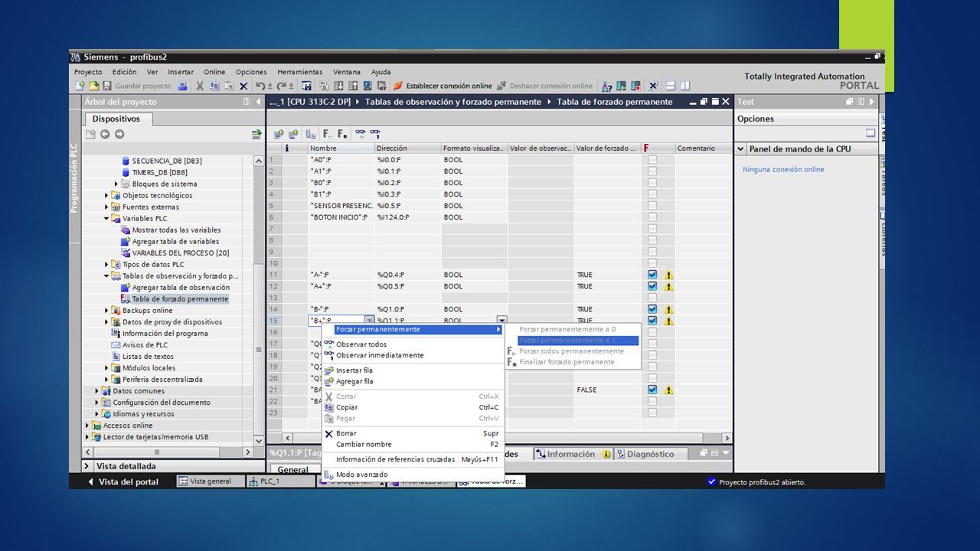This screenshot has height=551, width=980.
Task: Uncheck the force checkbox for "A+":P row
Action: [x=652, y=286]
